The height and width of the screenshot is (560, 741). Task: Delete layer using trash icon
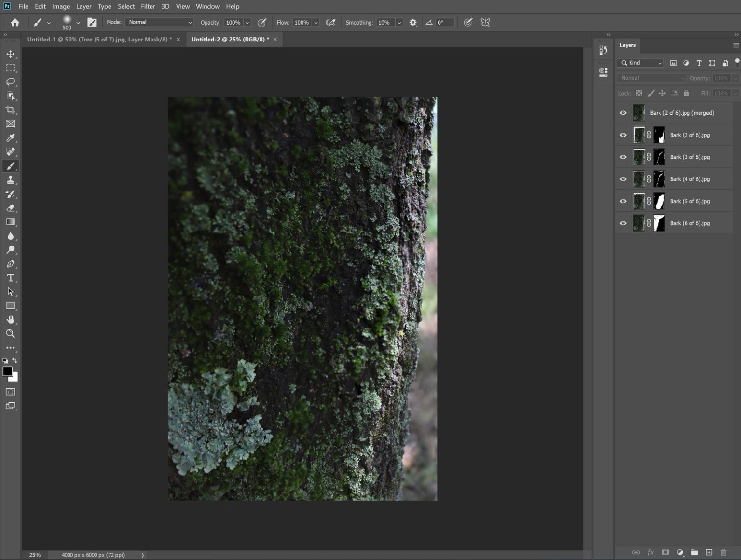pos(724,552)
